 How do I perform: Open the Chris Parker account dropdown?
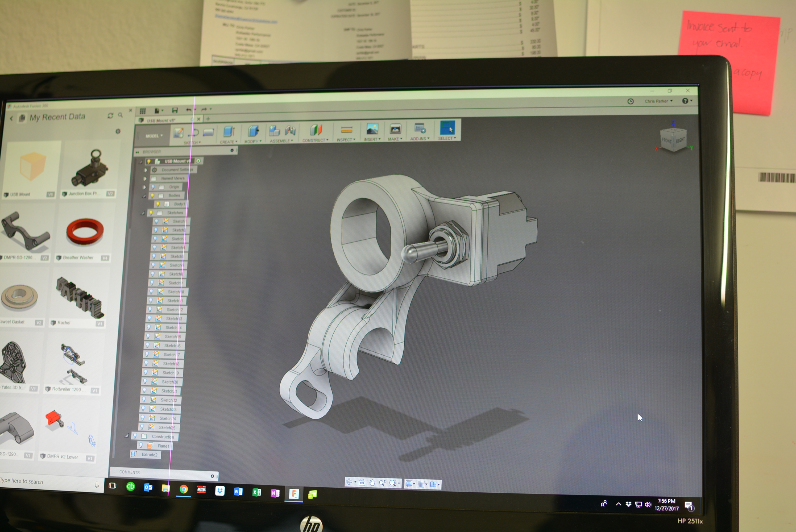(658, 101)
